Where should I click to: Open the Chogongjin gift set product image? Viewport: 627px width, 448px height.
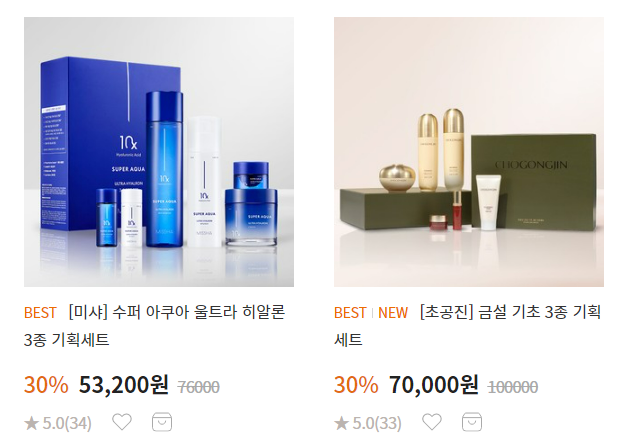469,152
